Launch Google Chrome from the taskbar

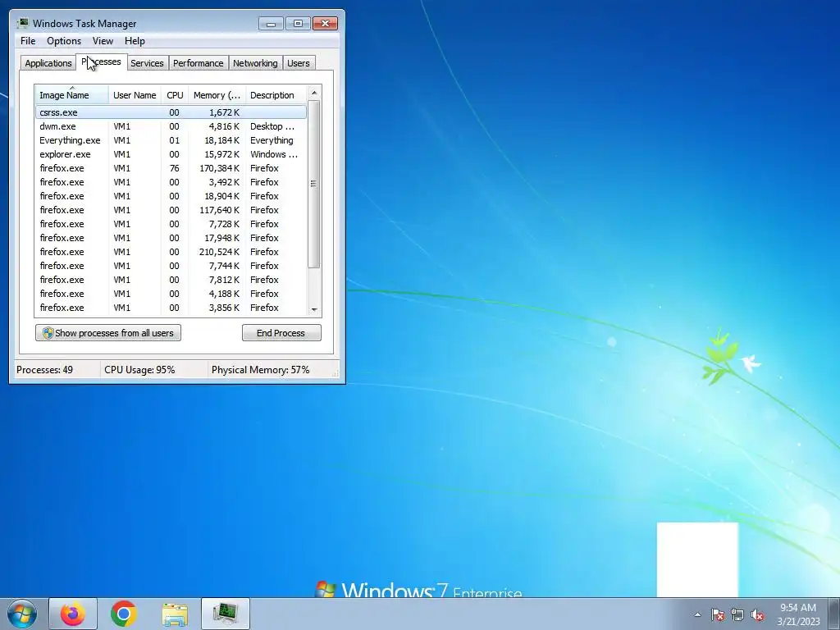[124, 614]
